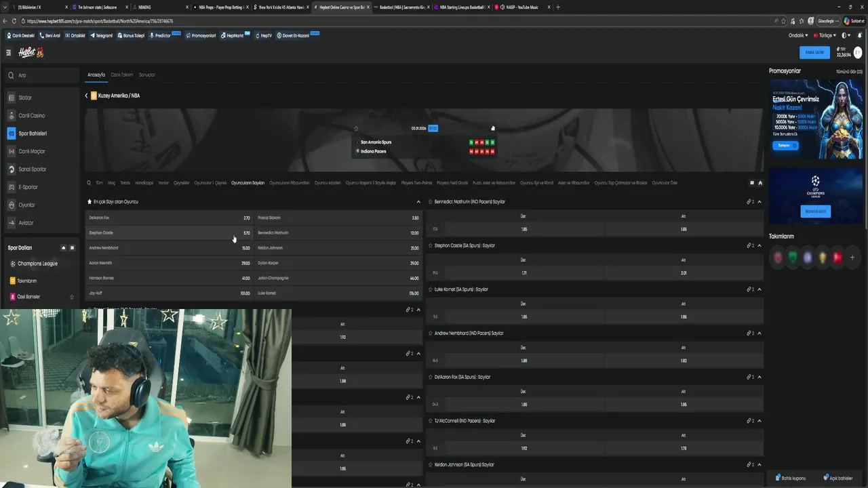
Task: Select Totals market filter
Action: (125, 182)
